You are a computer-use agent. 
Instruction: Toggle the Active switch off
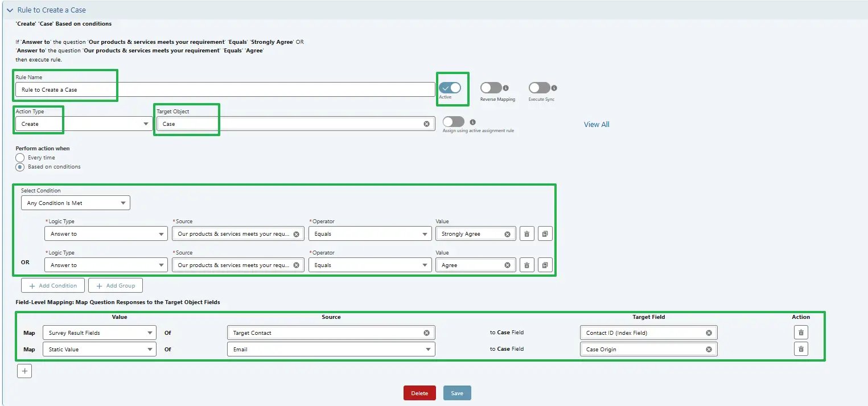click(x=450, y=88)
